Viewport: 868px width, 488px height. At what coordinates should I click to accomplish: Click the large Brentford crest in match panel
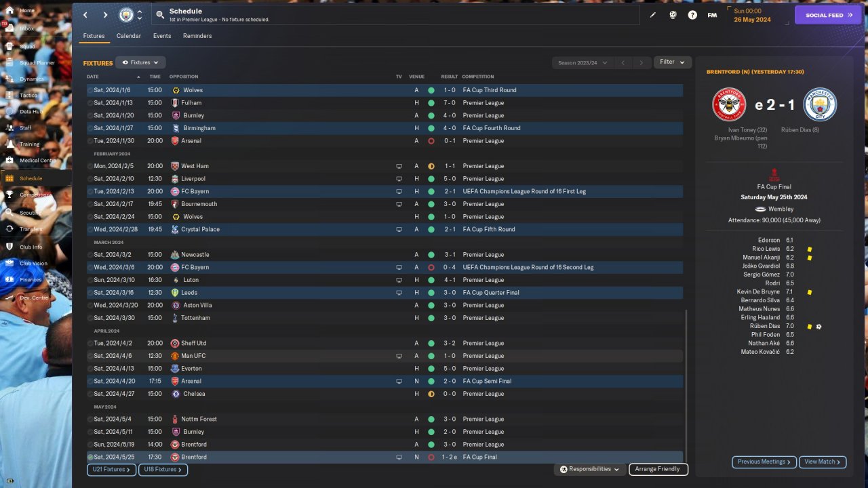(729, 105)
